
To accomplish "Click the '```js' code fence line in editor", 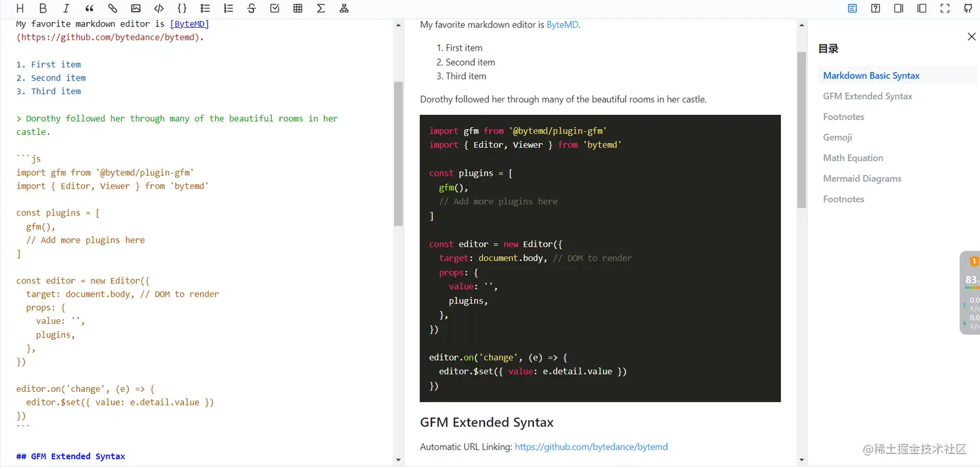I will coord(29,159).
